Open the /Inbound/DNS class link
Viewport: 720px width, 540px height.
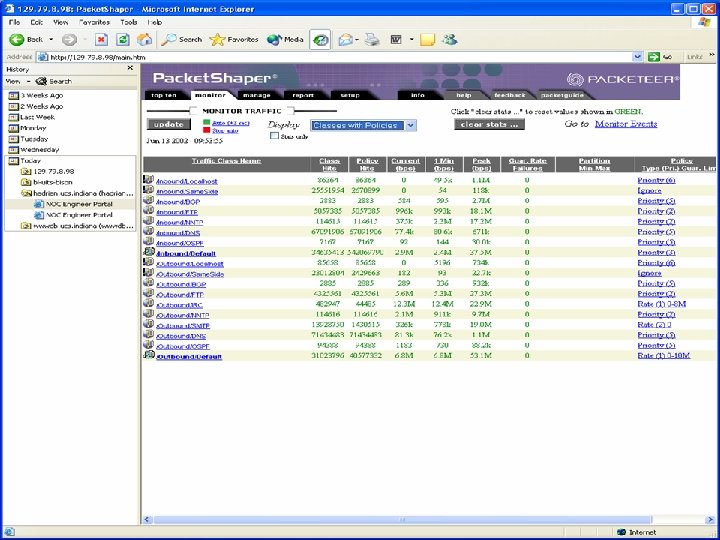click(x=178, y=233)
